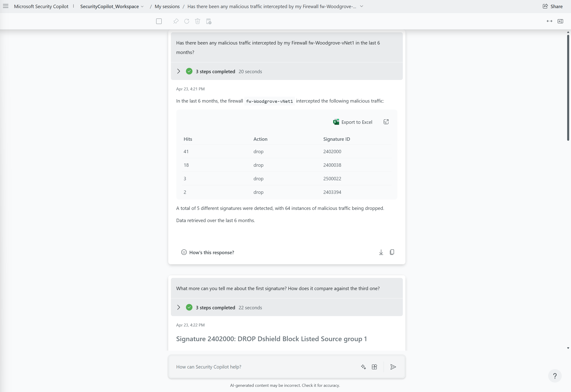This screenshot has height=392, width=571.
Task: Toggle the side panel icon
Action: click(x=560, y=21)
